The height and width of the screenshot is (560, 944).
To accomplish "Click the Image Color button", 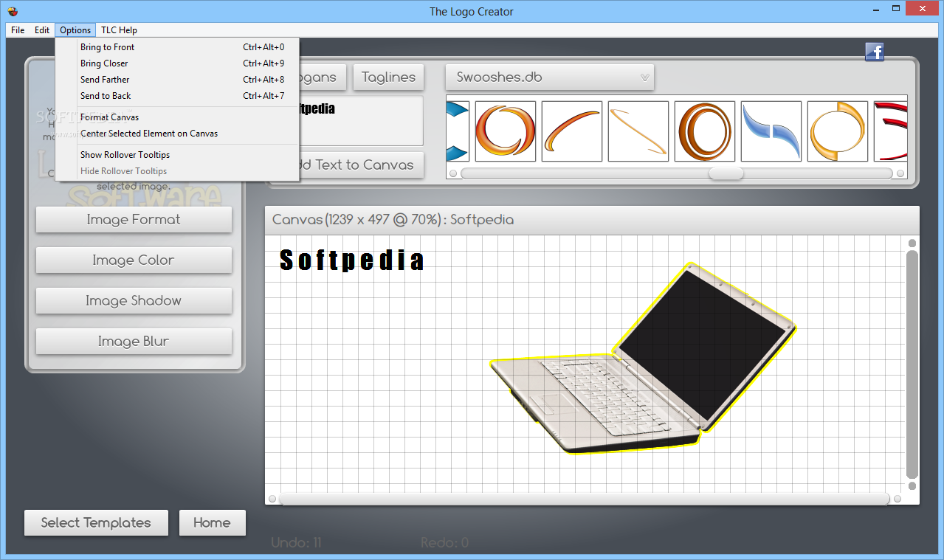I will pos(134,260).
